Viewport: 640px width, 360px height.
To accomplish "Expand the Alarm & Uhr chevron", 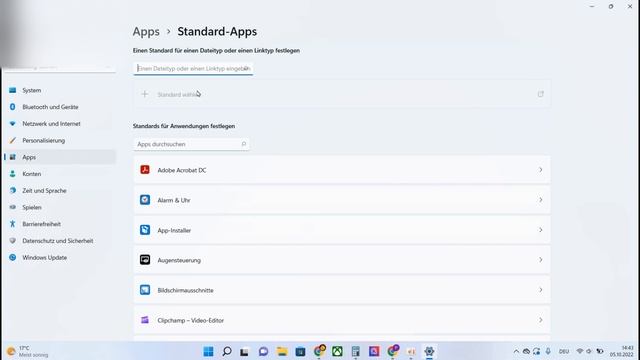I will tap(540, 200).
